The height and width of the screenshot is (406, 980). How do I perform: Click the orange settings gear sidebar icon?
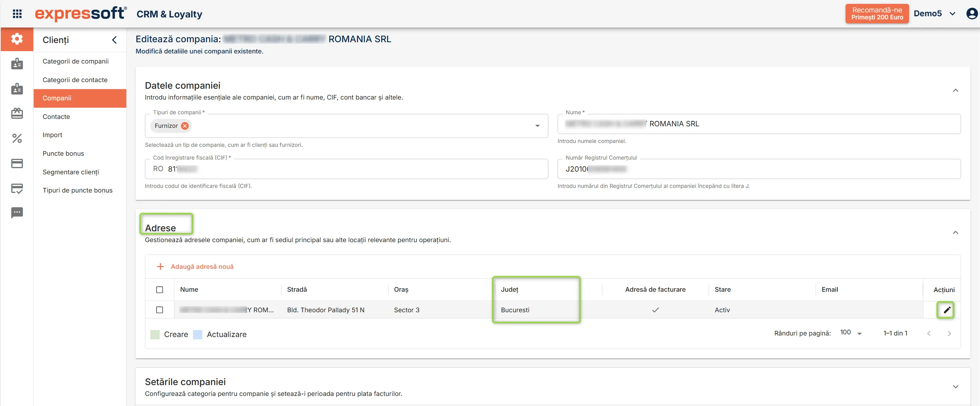coord(17,39)
